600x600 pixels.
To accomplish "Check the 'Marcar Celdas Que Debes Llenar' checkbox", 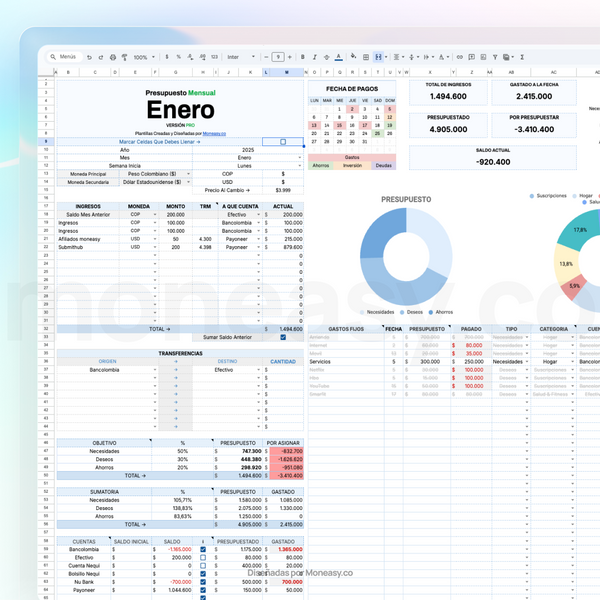I will 283,142.
